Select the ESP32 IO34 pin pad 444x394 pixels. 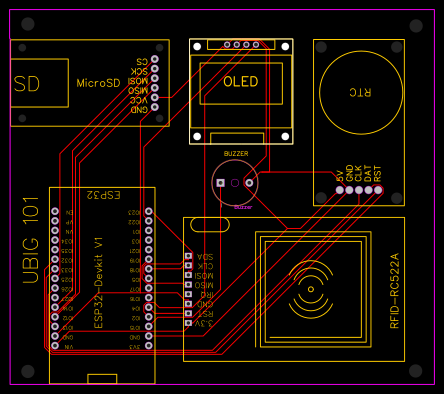[55, 240]
